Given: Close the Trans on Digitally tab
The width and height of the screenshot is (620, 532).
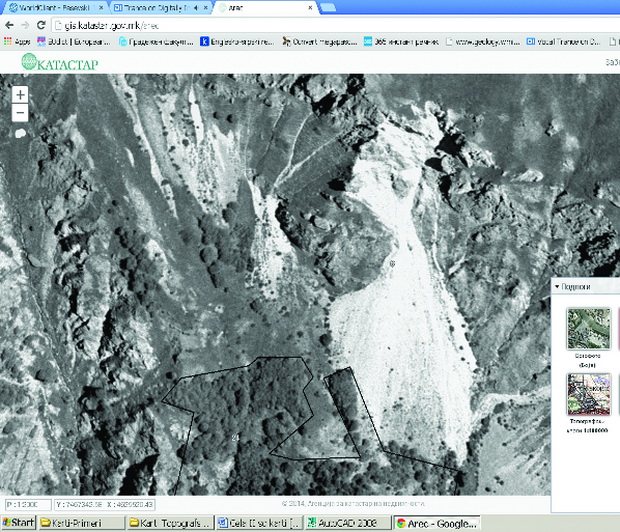Looking at the screenshot, I should [206, 8].
